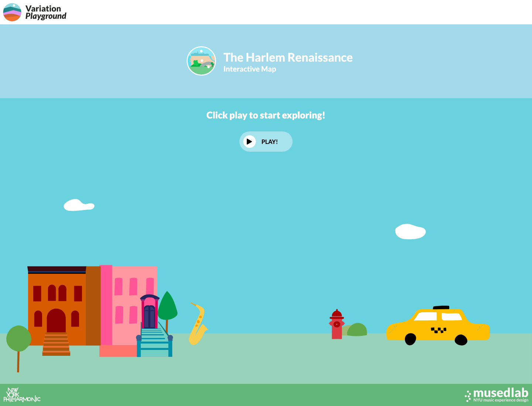The height and width of the screenshot is (406, 532).
Task: Open the New York Philharmonic logo
Action: (x=22, y=395)
